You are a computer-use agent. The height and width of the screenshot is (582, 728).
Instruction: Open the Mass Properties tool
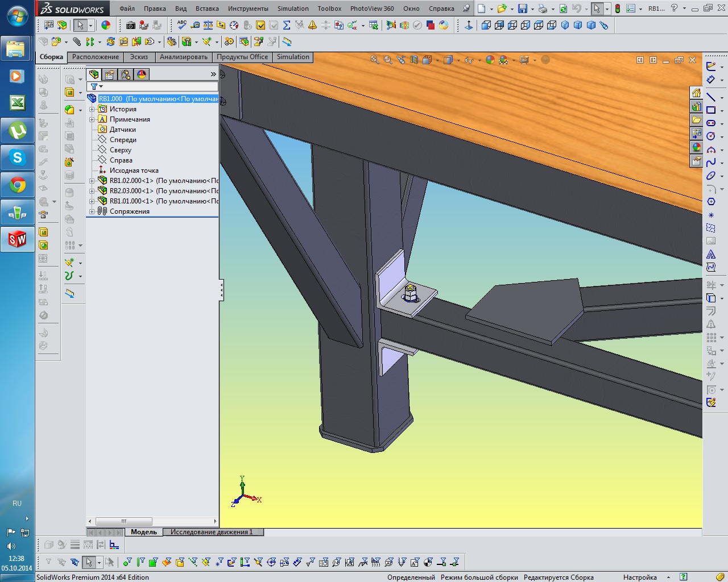[208, 25]
